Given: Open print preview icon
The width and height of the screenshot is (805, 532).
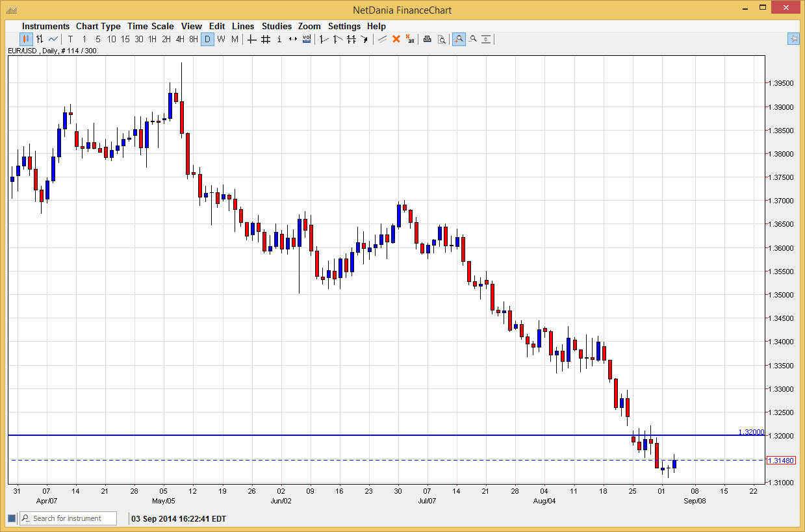Looking at the screenshot, I should (442, 39).
